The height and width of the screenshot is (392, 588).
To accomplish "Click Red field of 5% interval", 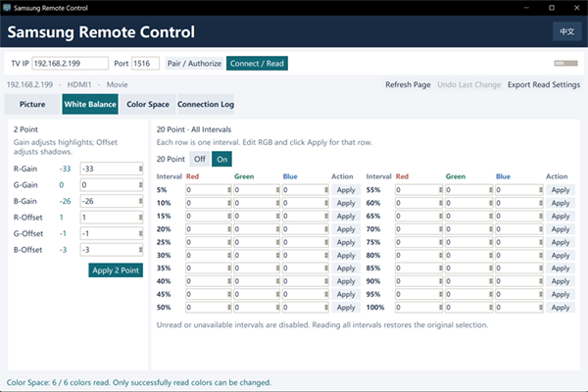I will (x=209, y=190).
